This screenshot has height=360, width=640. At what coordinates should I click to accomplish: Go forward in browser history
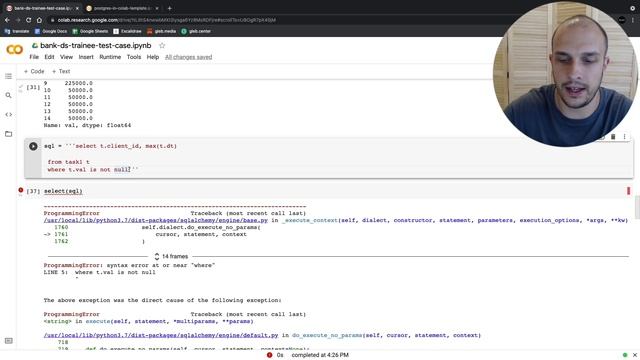(x=18, y=20)
